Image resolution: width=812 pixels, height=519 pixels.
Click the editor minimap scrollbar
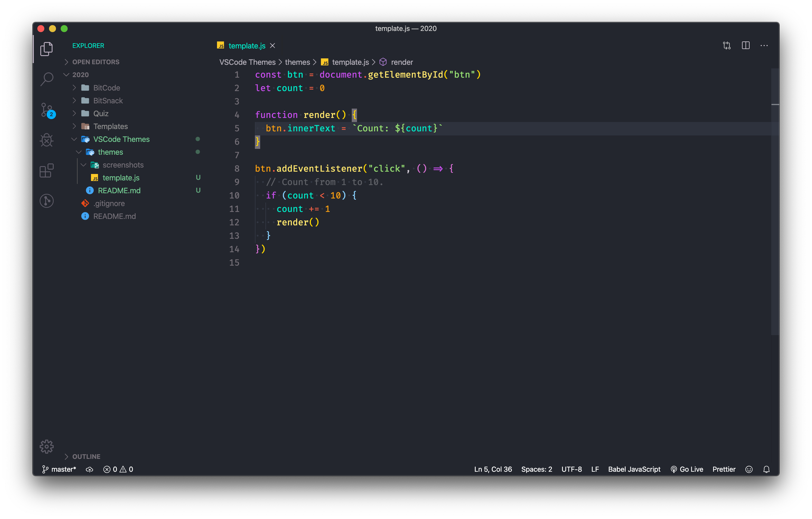775,203
